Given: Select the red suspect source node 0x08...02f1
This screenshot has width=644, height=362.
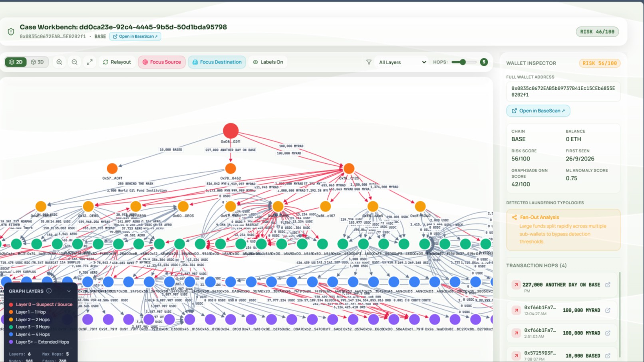Looking at the screenshot, I should pyautogui.click(x=231, y=131).
